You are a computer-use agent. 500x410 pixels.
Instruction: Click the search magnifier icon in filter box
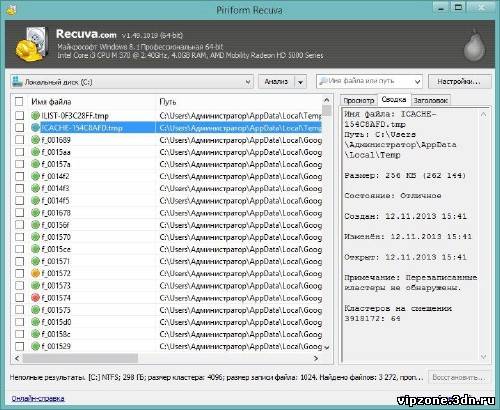(x=323, y=81)
